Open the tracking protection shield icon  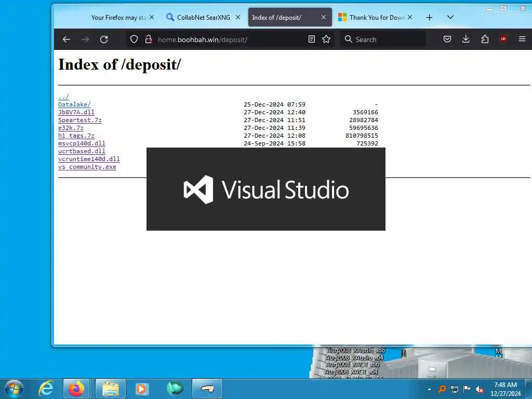coord(134,39)
